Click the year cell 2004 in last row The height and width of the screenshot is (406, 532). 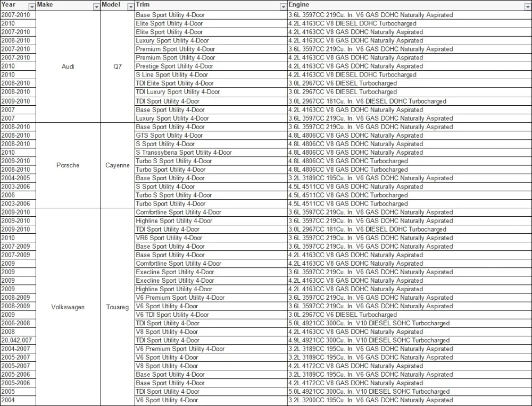(x=18, y=400)
